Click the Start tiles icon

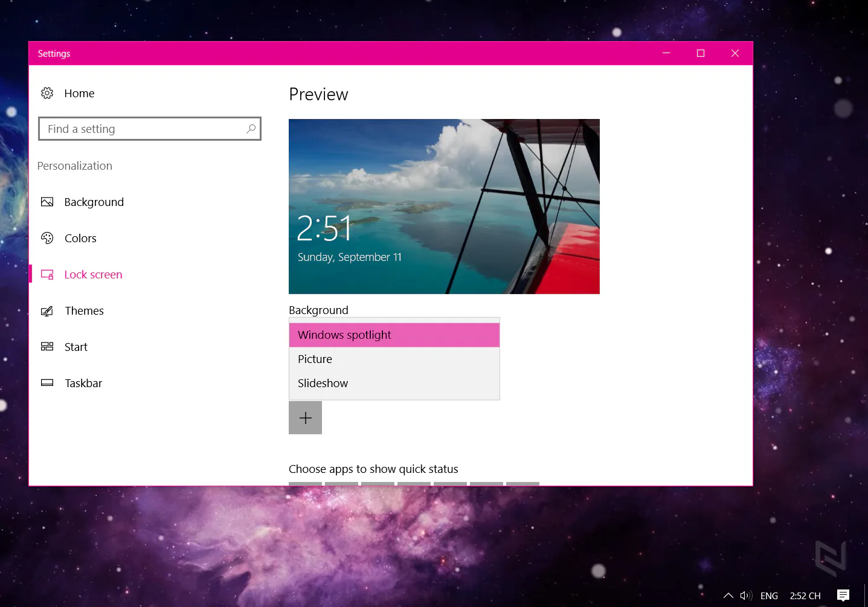click(x=47, y=347)
